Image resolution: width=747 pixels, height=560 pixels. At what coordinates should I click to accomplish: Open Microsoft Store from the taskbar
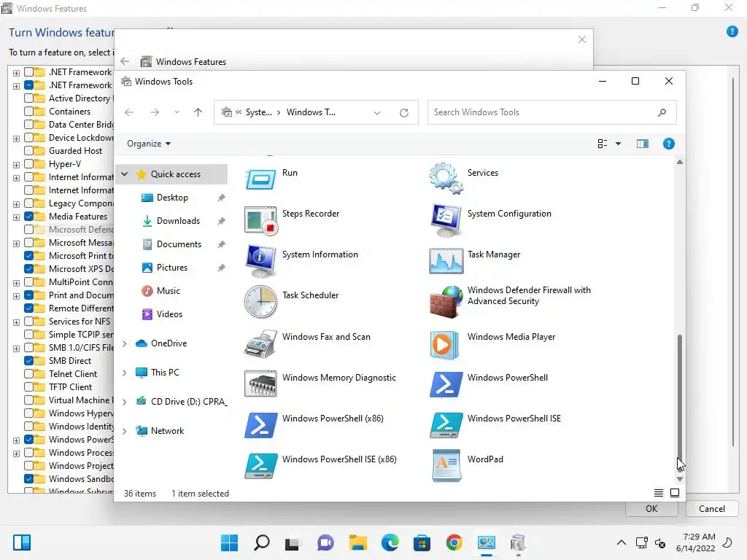(x=422, y=542)
